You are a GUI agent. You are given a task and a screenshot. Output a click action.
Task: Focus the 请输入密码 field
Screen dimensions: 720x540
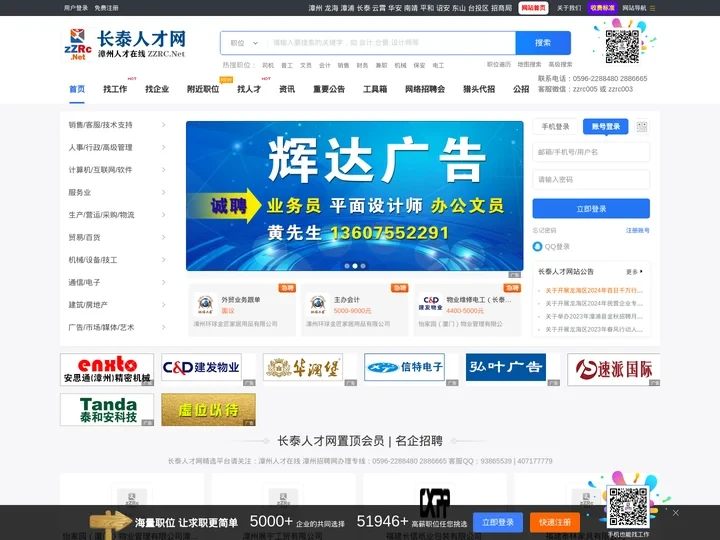pos(591,180)
